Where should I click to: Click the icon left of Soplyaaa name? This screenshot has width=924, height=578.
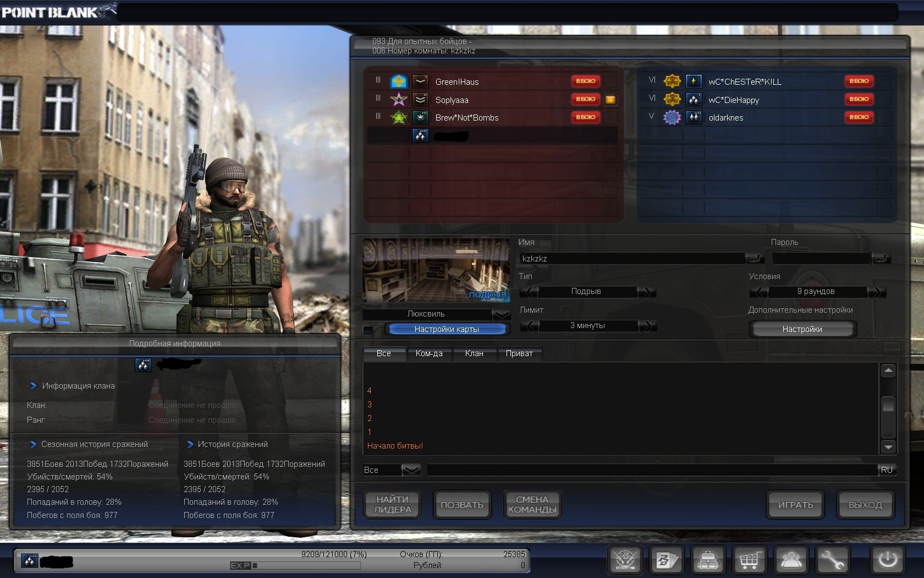pos(420,100)
